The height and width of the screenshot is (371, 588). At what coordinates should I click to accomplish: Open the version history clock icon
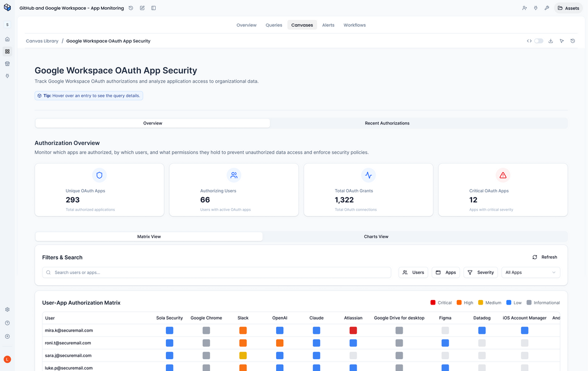573,40
